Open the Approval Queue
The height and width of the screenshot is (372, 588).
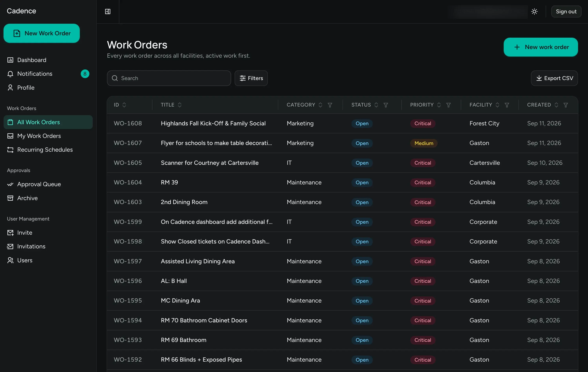point(48,184)
